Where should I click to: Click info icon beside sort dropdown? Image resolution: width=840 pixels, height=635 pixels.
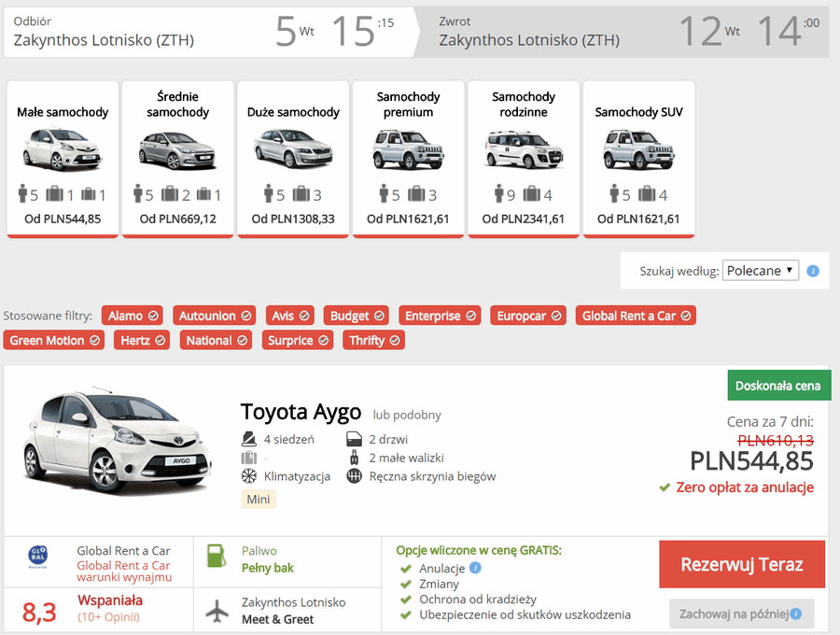coord(813,271)
